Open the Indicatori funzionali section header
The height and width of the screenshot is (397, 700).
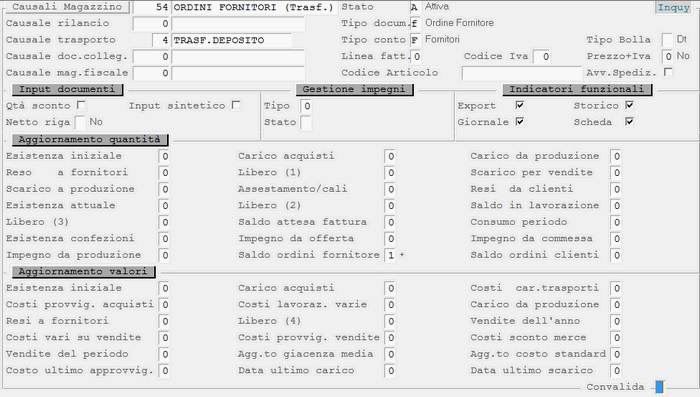click(577, 89)
